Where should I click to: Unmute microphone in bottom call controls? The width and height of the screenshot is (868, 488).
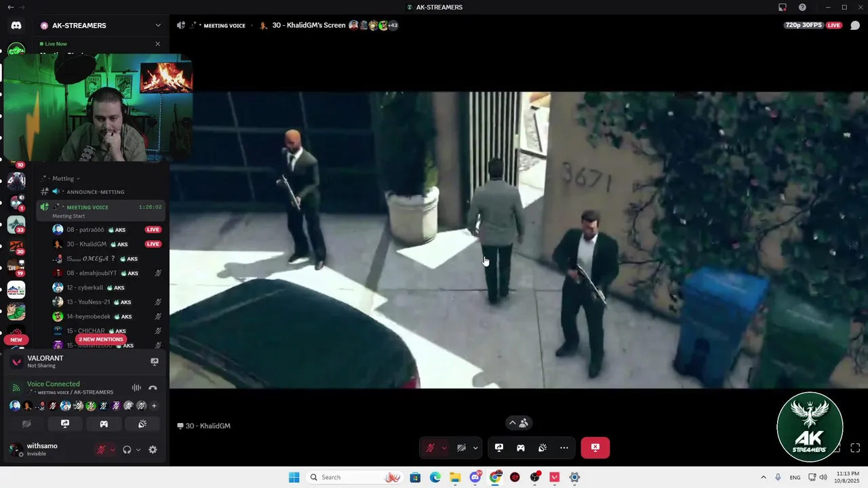(x=430, y=447)
